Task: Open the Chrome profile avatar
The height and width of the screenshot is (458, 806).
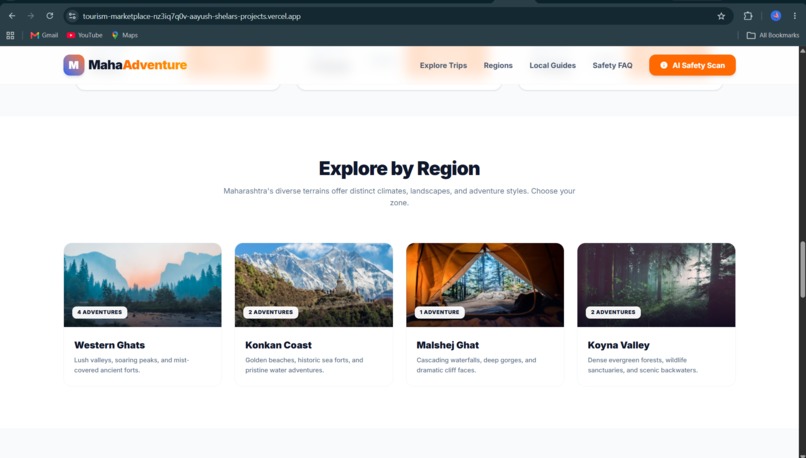Action: click(x=776, y=16)
